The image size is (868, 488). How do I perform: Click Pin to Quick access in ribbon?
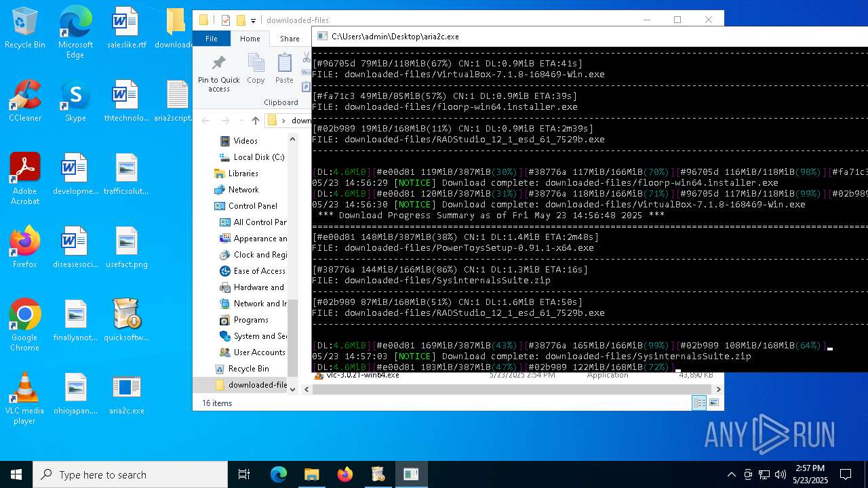tap(218, 73)
